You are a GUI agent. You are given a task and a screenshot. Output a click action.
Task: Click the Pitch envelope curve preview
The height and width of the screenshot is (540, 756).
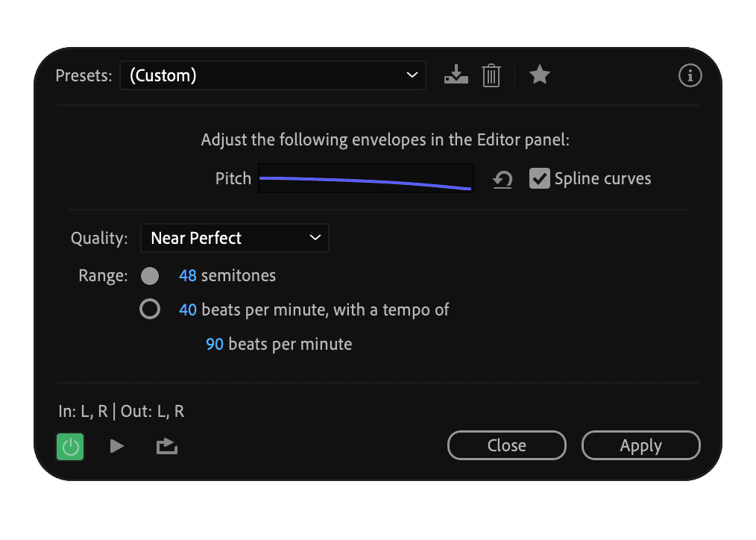(x=365, y=179)
